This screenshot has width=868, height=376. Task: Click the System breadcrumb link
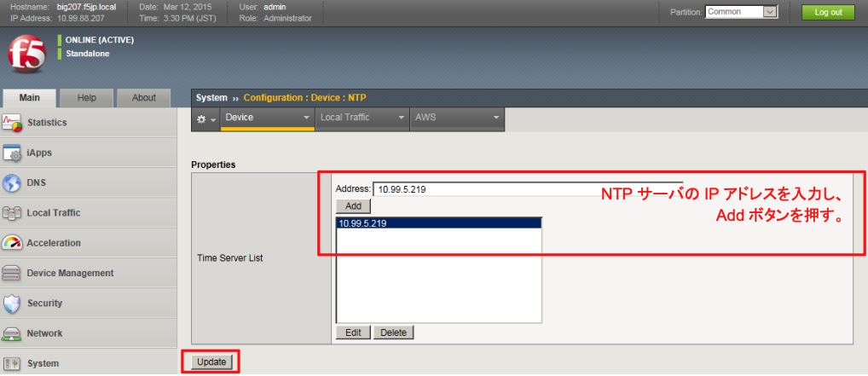pos(211,97)
